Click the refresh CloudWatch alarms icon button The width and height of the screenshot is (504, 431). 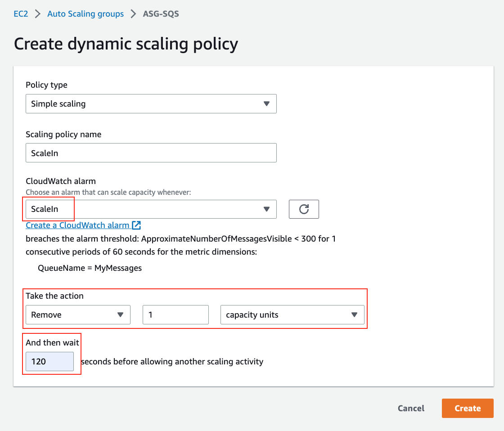[304, 209]
